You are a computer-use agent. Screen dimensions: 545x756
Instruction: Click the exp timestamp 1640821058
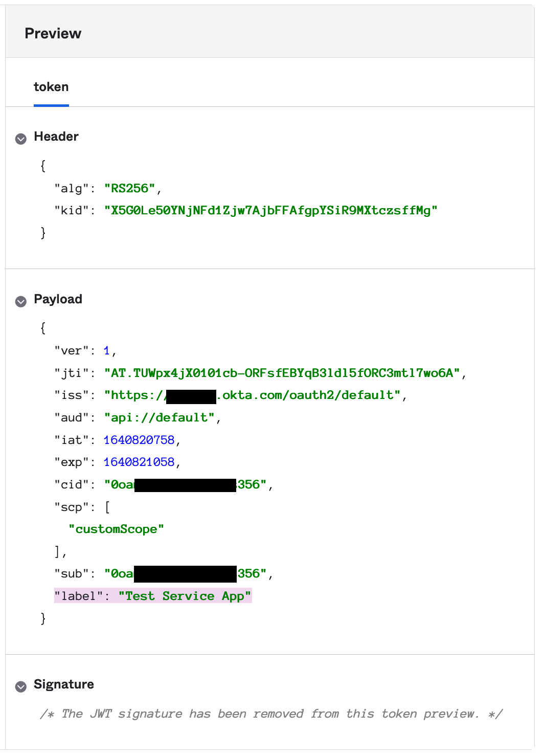pos(139,462)
